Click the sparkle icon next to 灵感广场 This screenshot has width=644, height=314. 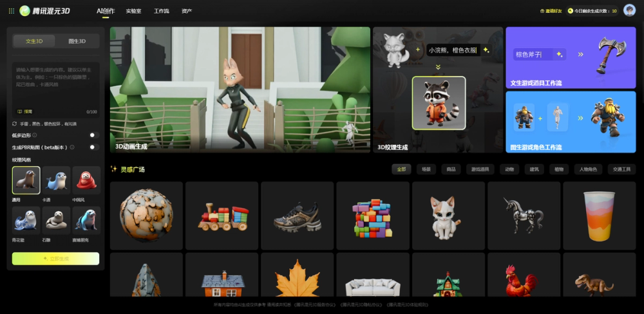tap(114, 169)
